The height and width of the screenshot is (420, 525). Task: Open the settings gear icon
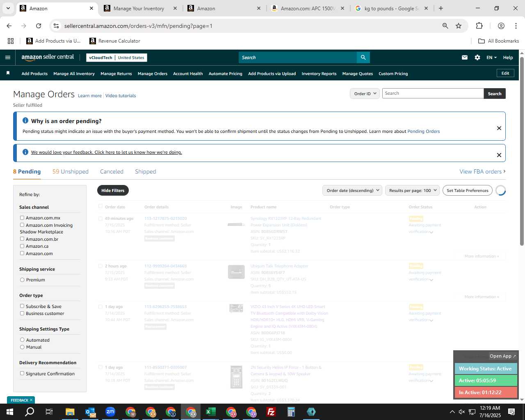(477, 57)
